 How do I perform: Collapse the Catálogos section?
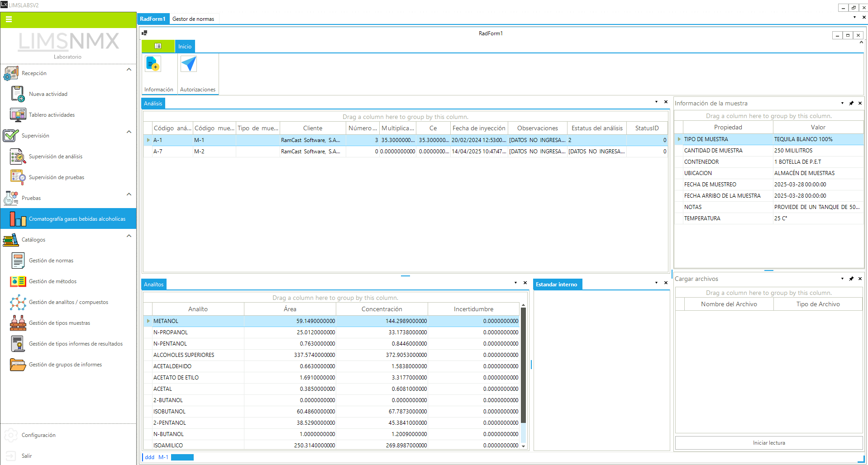[x=129, y=236]
